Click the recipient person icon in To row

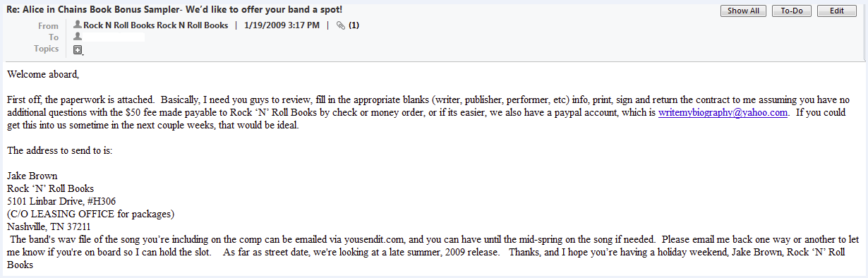78,37
